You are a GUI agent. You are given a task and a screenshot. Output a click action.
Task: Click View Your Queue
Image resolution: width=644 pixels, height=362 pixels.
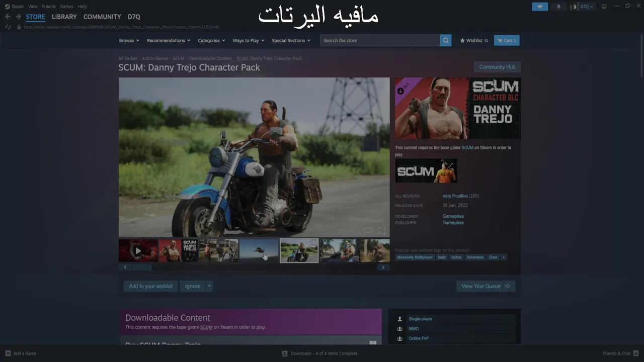[x=486, y=286]
